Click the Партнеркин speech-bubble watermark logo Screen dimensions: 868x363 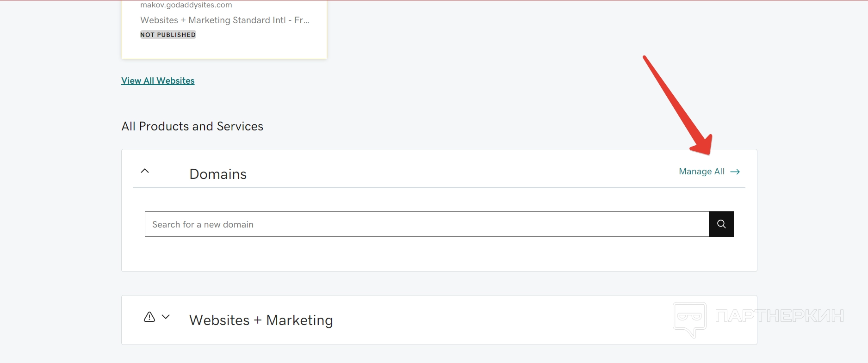pos(689,319)
